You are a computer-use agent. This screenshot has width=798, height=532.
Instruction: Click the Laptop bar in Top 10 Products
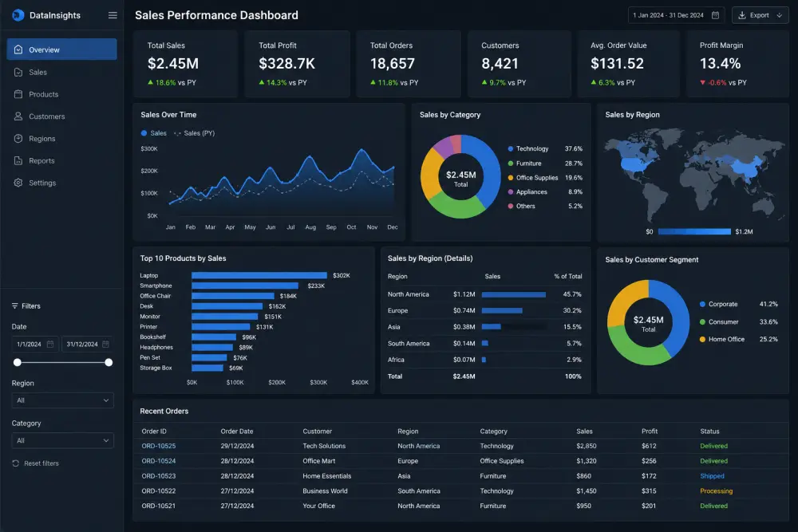(x=259, y=275)
